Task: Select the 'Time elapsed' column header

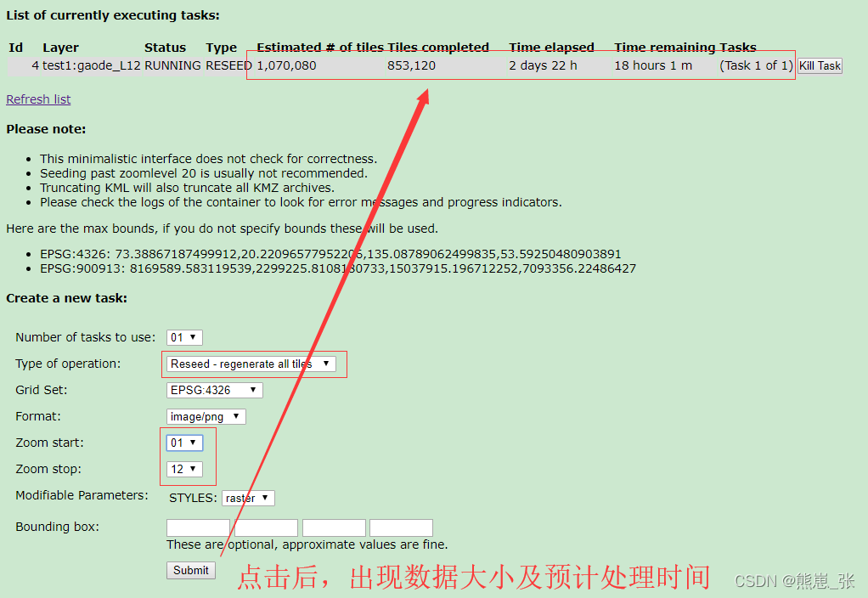Action: 551,48
